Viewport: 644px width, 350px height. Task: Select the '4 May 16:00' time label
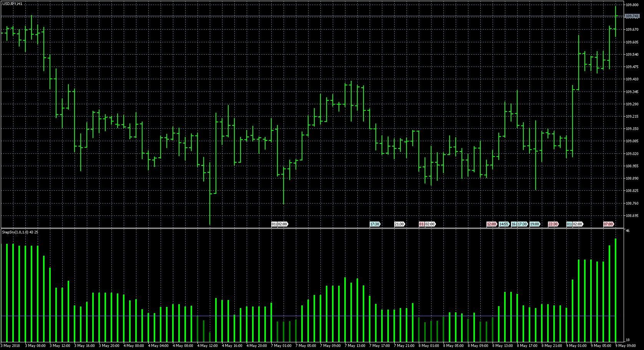click(232, 346)
